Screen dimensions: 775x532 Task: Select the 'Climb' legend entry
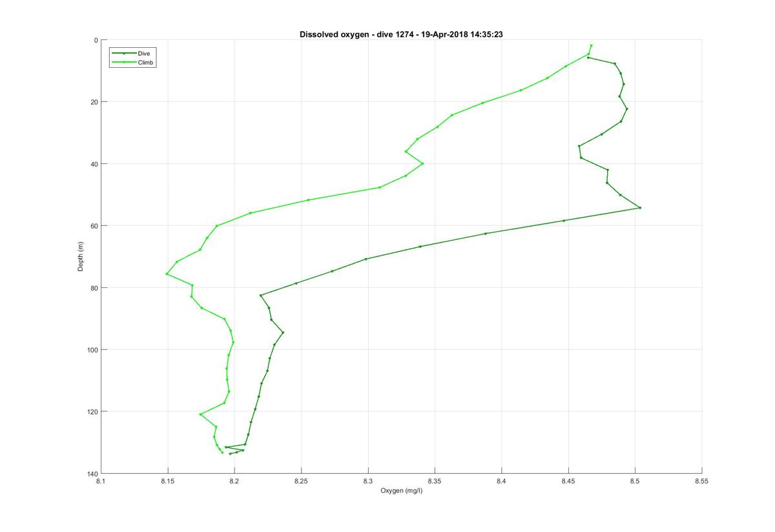(134, 63)
